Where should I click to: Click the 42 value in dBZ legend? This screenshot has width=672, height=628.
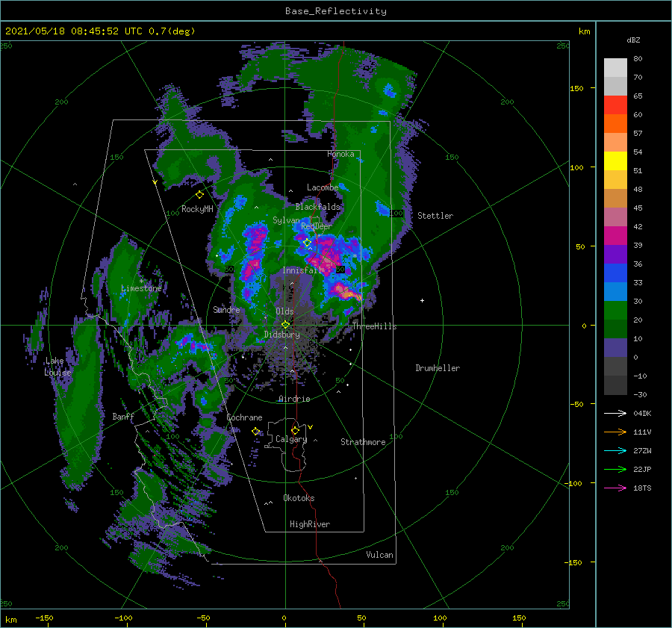[638, 226]
